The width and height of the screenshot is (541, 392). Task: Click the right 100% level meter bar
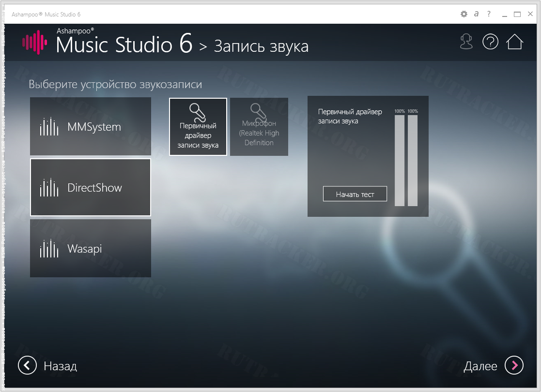413,160
